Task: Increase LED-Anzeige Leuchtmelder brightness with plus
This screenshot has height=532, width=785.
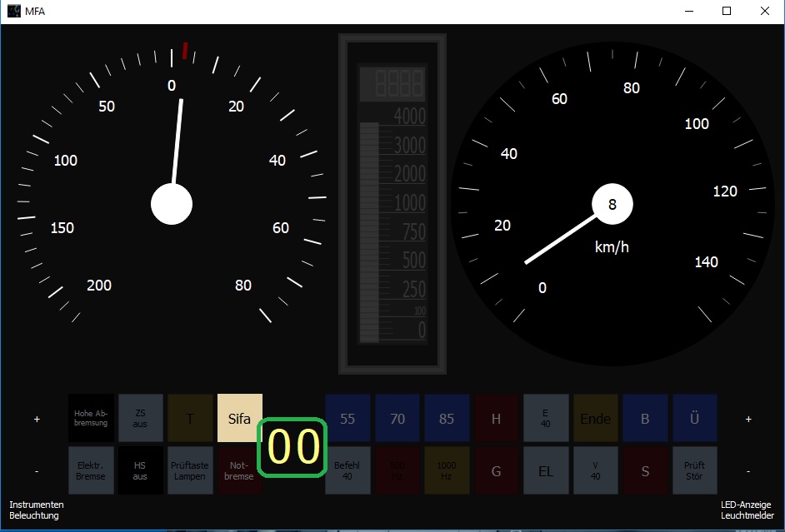Action: [748, 419]
